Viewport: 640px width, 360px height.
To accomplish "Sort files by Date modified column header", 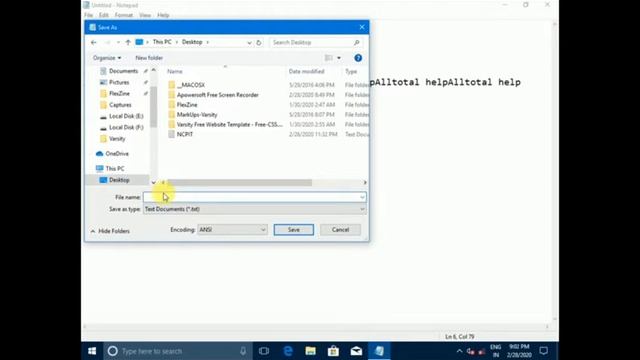I will pyautogui.click(x=307, y=71).
